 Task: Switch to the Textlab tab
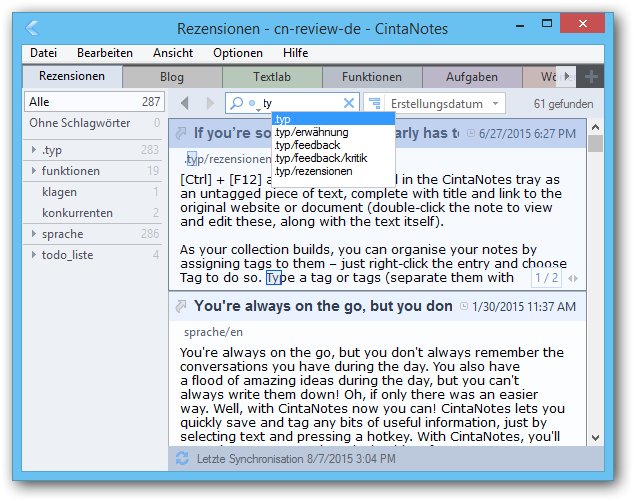click(272, 77)
